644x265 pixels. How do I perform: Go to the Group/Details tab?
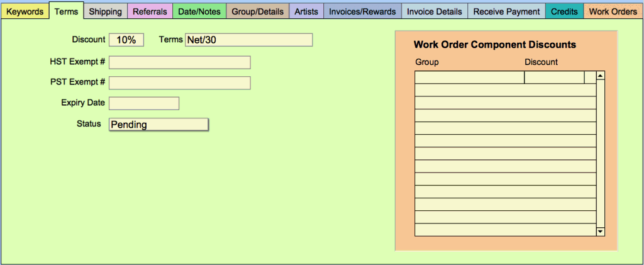coord(258,11)
